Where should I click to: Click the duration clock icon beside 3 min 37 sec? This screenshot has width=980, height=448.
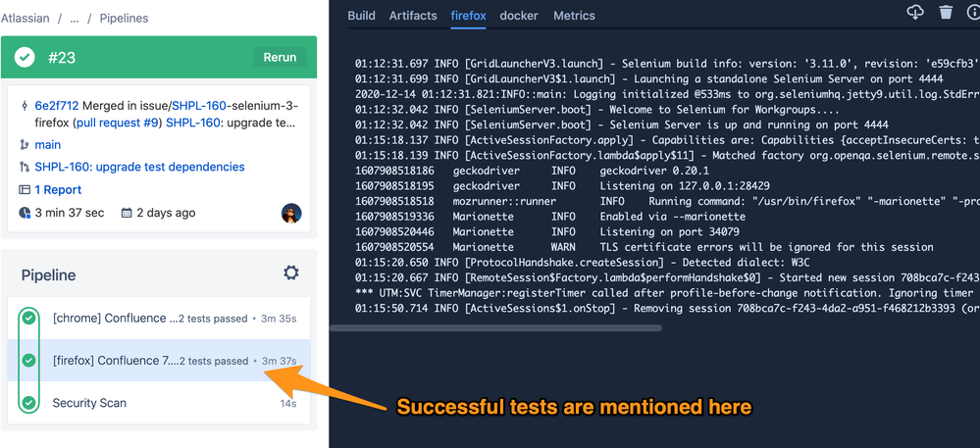pyautogui.click(x=25, y=213)
